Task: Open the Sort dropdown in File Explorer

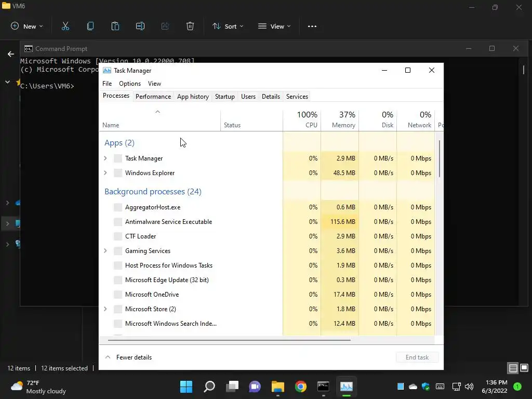Action: coord(228,26)
